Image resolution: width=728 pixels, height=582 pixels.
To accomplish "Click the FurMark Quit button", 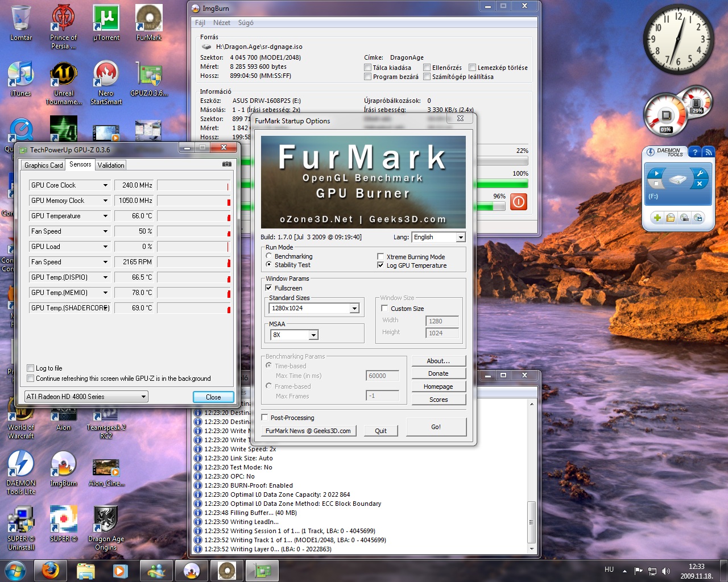I will click(x=381, y=431).
